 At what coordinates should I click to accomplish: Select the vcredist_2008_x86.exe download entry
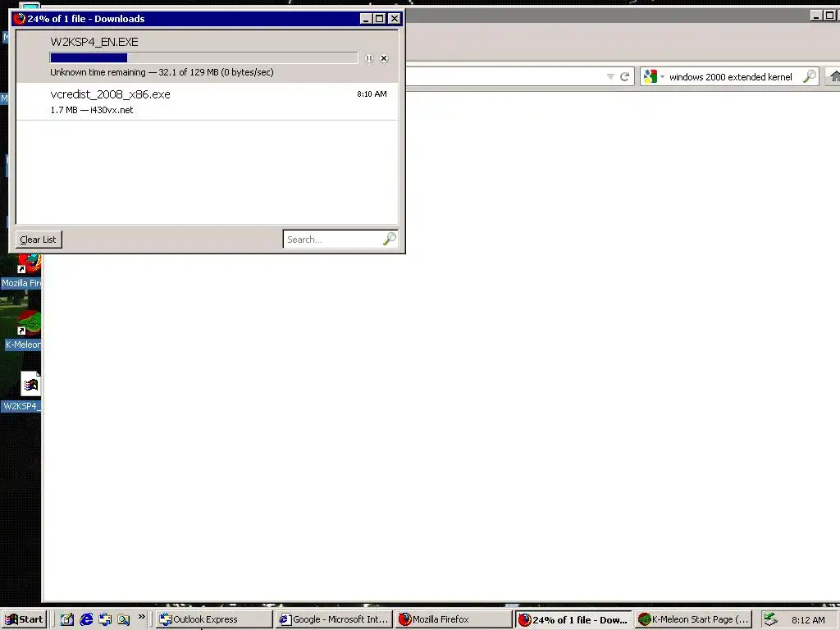208,101
